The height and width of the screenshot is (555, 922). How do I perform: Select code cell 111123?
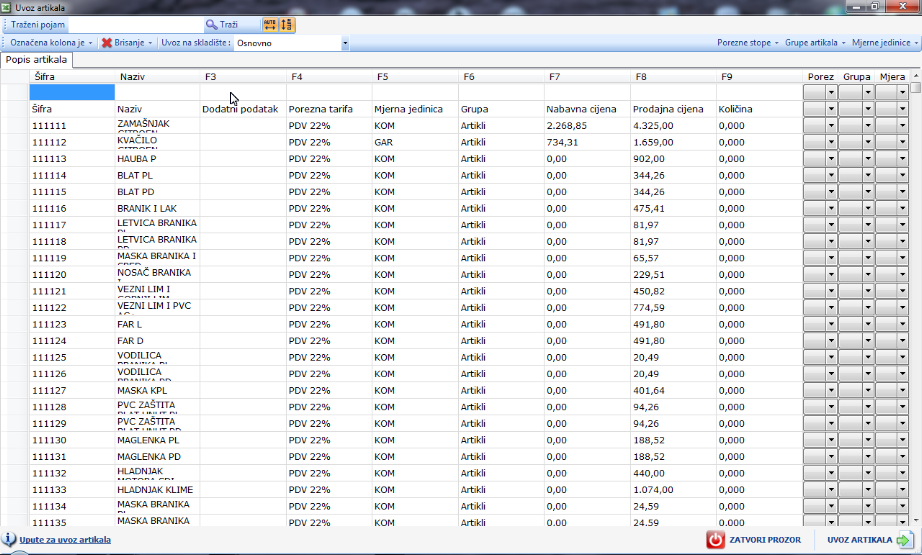72,324
